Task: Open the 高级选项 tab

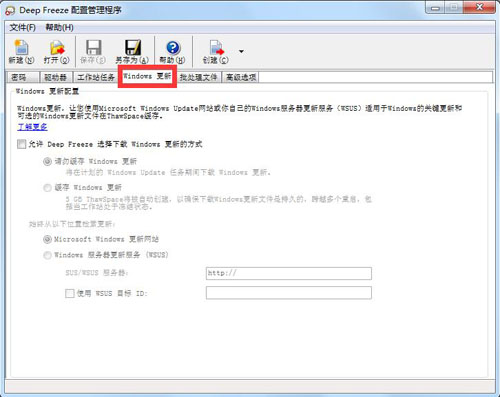Action: coord(241,77)
